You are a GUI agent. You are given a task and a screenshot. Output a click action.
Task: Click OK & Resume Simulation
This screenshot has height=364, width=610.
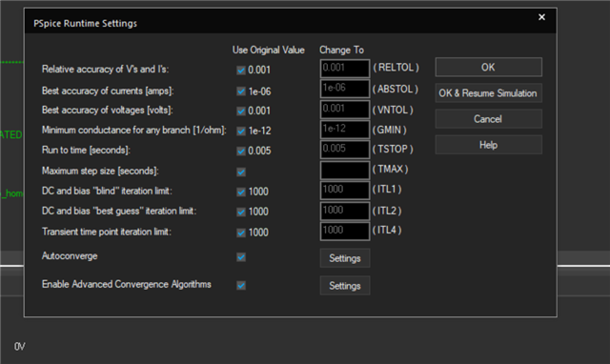coord(488,93)
